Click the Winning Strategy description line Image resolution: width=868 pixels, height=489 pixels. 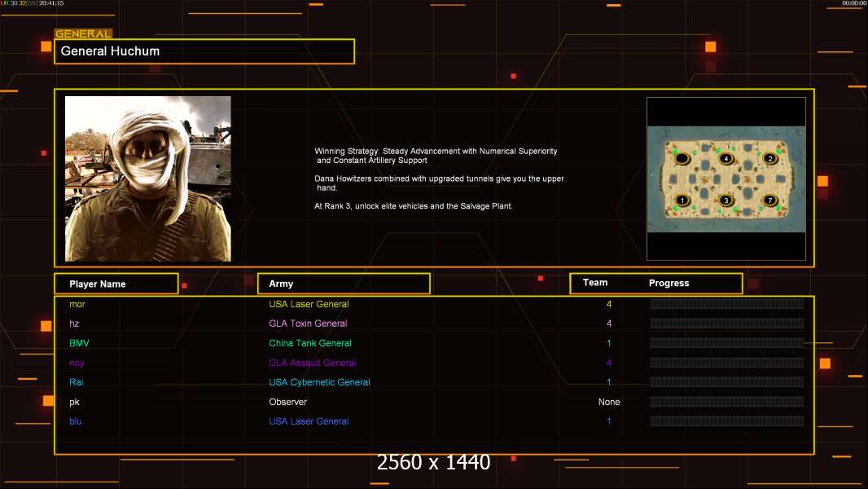[436, 156]
